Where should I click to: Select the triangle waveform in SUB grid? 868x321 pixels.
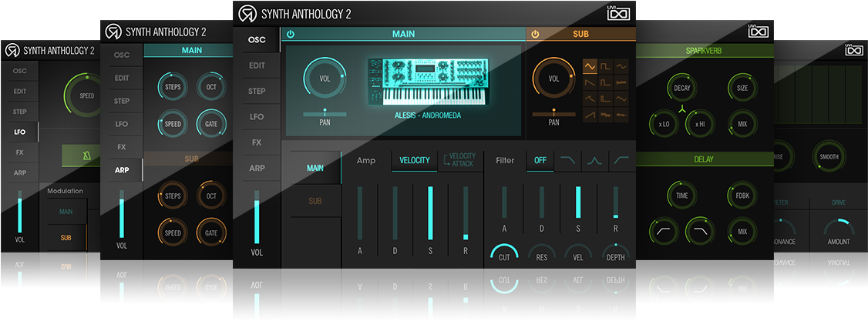590,67
